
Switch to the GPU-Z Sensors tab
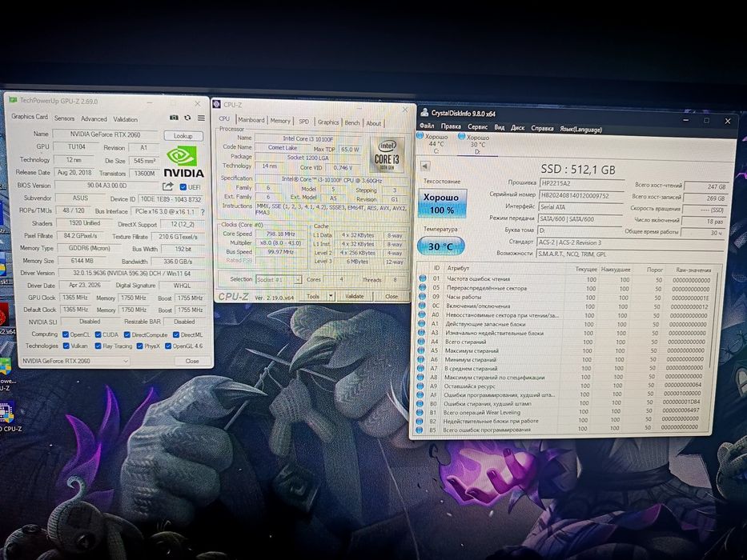point(64,118)
